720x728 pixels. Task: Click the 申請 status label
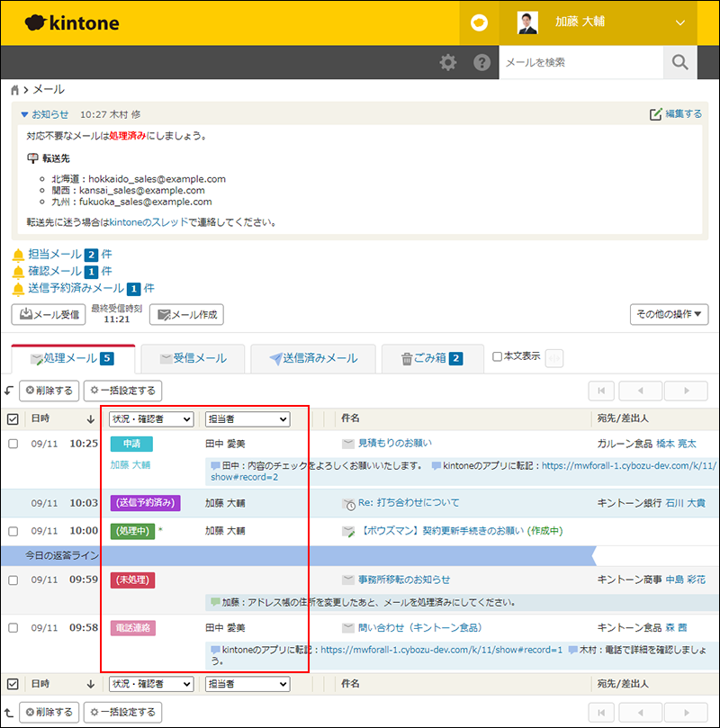click(x=131, y=444)
